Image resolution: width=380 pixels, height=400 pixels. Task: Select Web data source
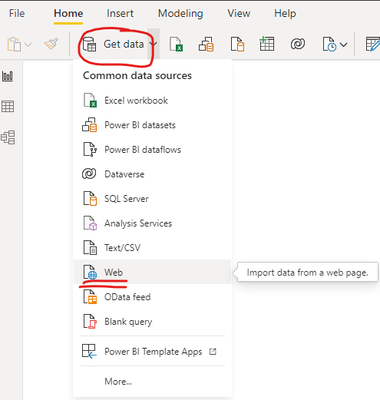152,272
